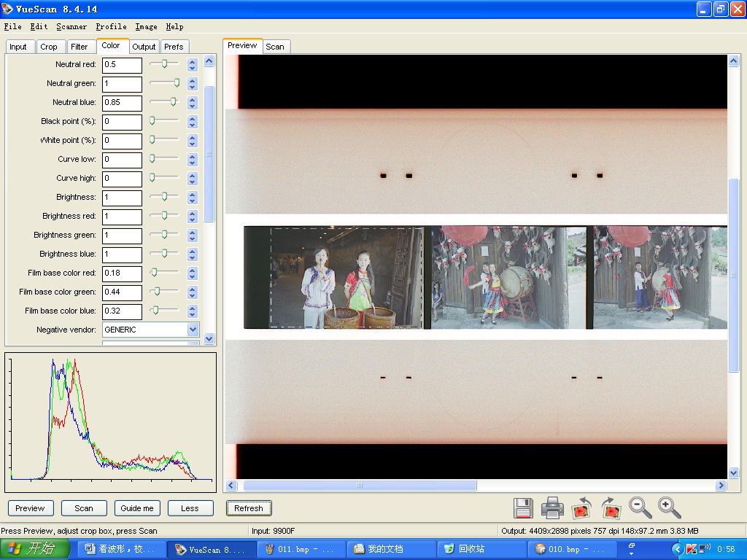This screenshot has width=747, height=560.
Task: Click the Guide me button
Action: tap(137, 508)
